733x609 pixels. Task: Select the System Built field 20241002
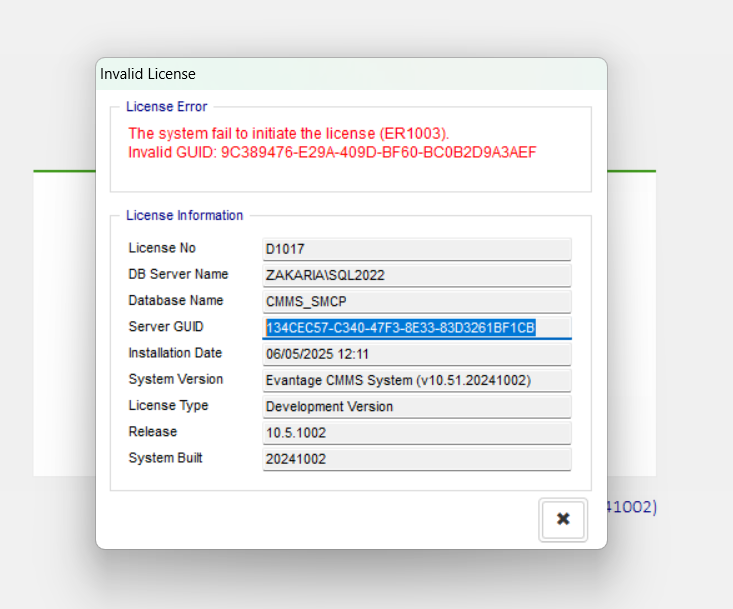point(416,459)
